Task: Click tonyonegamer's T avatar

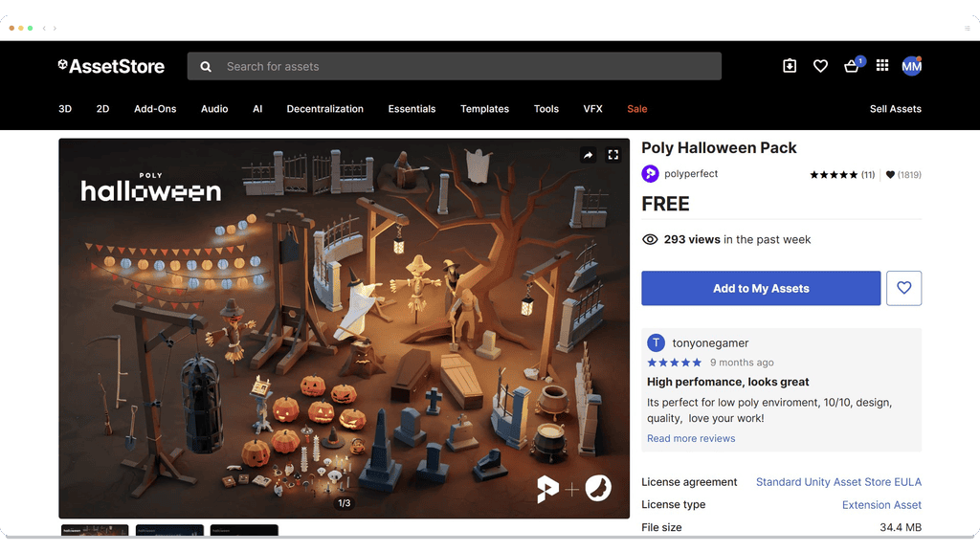Action: click(656, 342)
